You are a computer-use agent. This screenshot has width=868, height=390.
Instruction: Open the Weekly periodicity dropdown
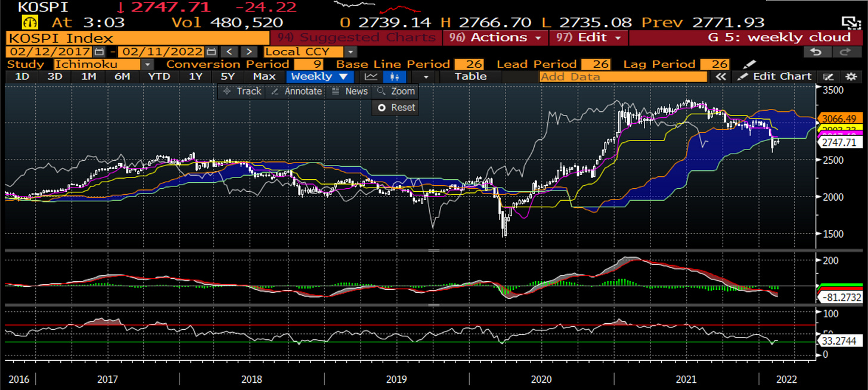point(320,76)
